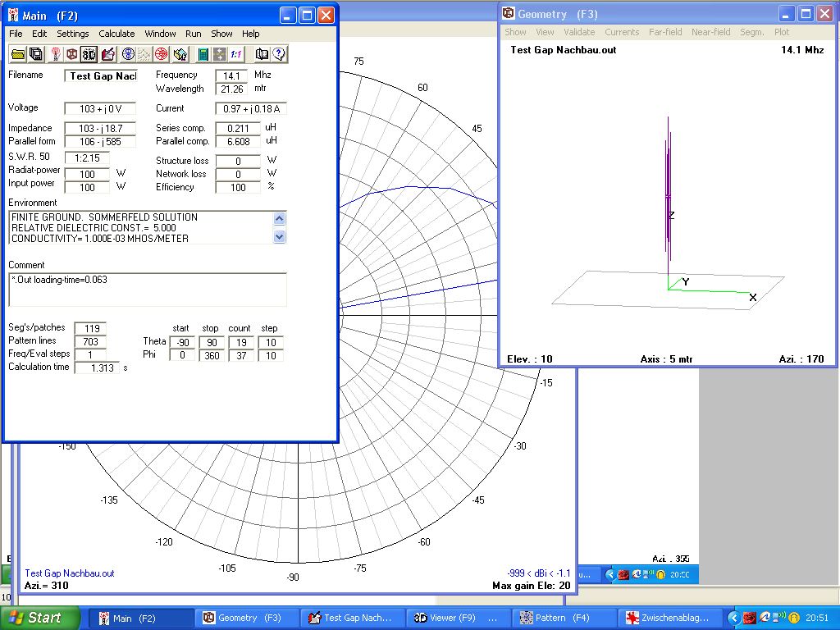Click the red antenna tower toolbar icon
The width and height of the screenshot is (840, 630).
[56, 54]
